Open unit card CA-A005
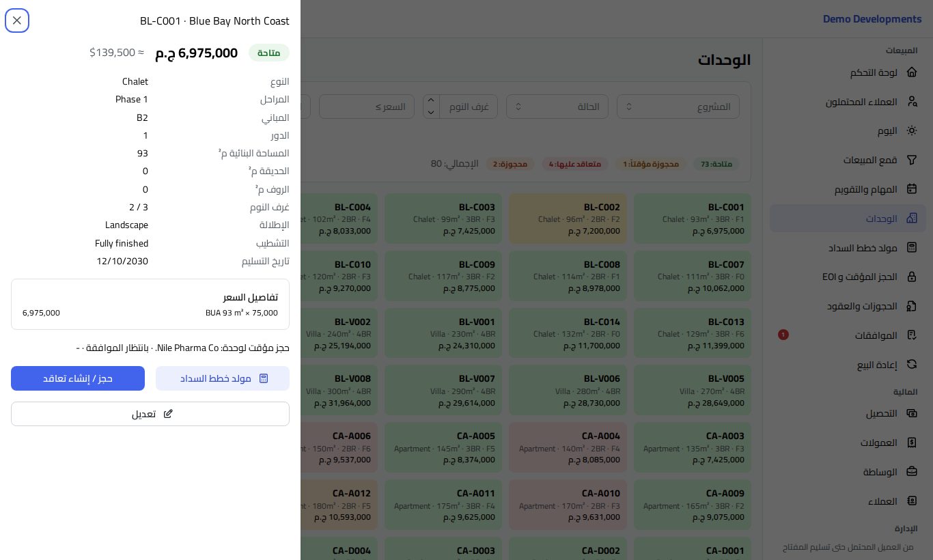This screenshot has height=560, width=933. tap(443, 447)
